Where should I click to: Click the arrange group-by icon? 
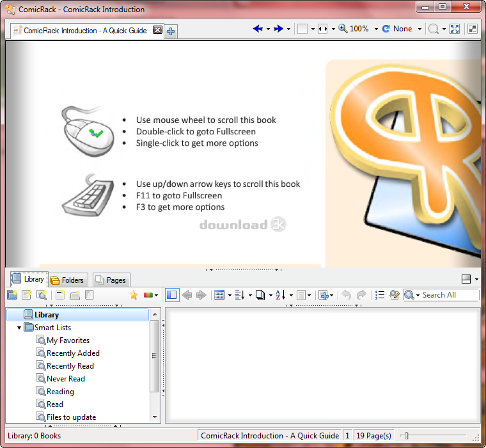(x=240, y=295)
